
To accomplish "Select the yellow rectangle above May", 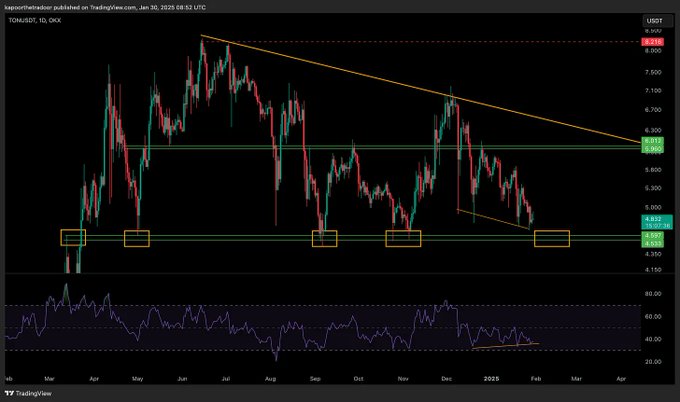I will point(136,238).
